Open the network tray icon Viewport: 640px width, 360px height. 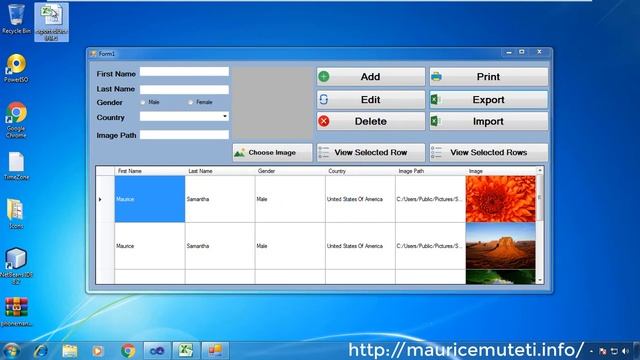pos(614,351)
